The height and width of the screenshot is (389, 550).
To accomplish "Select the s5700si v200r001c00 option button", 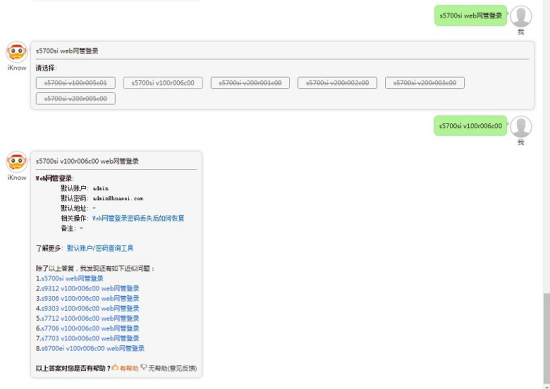I will [x=250, y=83].
